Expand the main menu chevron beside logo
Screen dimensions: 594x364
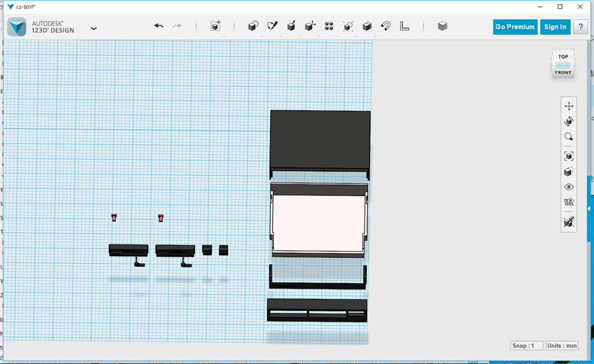pos(93,27)
